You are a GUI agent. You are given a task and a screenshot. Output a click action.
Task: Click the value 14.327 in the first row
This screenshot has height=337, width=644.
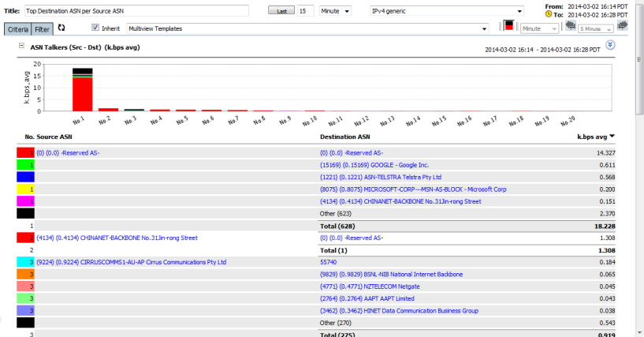[606, 153]
